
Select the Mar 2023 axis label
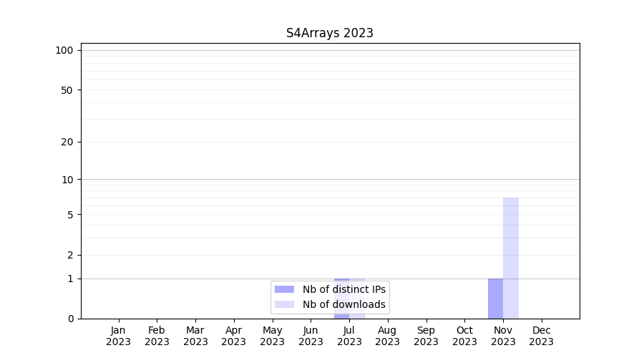click(x=195, y=336)
